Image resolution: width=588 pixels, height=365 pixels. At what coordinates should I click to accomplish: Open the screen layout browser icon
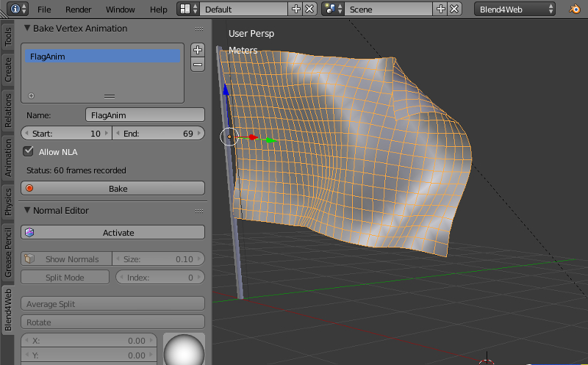(189, 9)
